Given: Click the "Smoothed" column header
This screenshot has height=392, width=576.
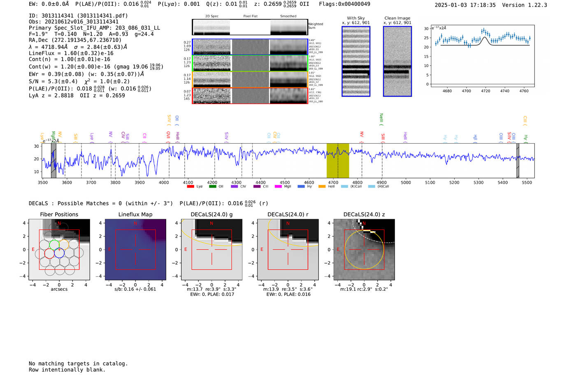Looking at the screenshot, I should pos(288,16).
